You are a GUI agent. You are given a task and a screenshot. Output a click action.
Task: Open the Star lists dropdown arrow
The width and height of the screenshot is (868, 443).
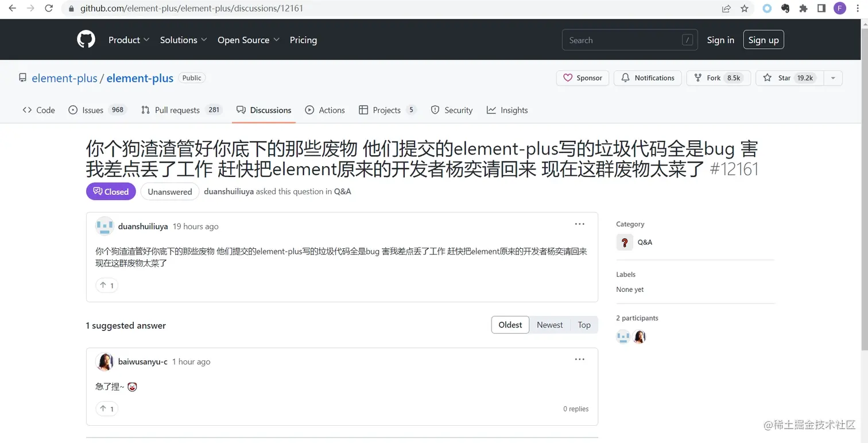tap(833, 78)
